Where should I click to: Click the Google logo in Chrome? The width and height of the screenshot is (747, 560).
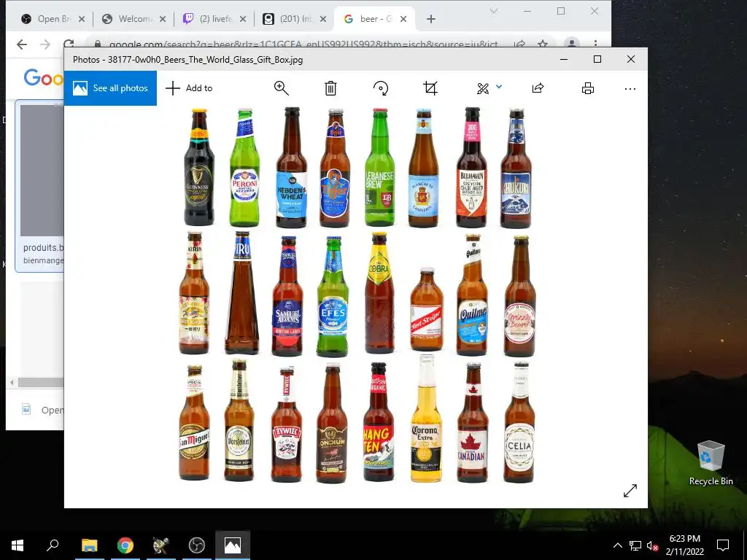(x=43, y=77)
